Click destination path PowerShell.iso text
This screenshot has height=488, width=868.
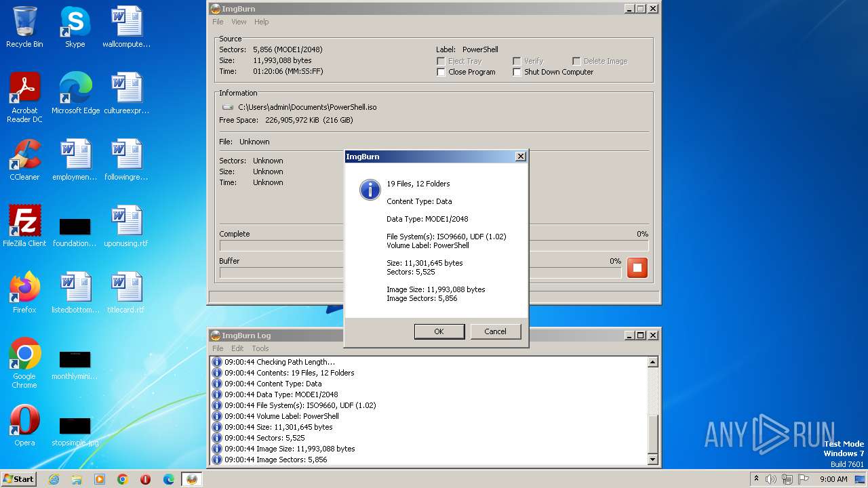click(x=307, y=107)
